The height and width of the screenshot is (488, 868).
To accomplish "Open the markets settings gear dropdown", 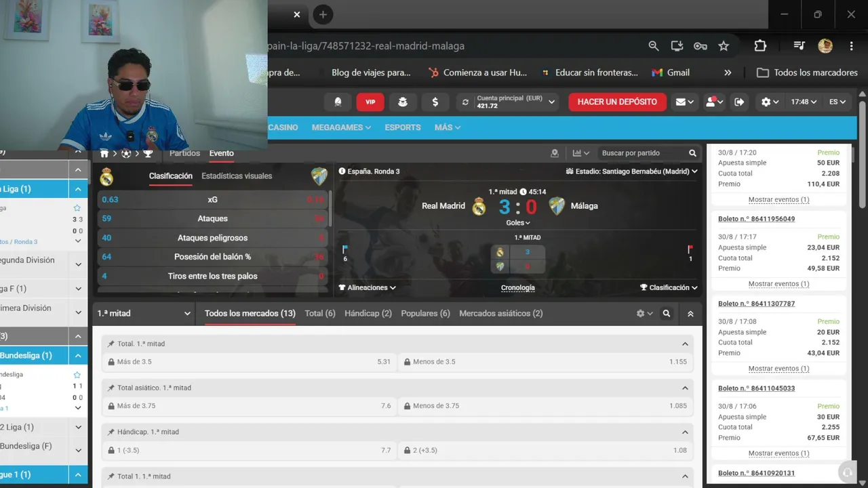I will tap(644, 314).
